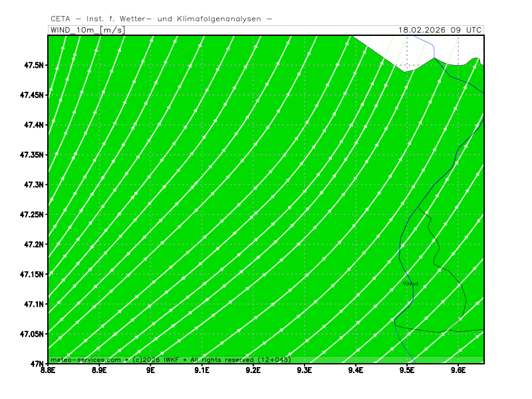532x399 pixels.
Task: Click the 9.5E longitude axis label
Action: pos(407,371)
